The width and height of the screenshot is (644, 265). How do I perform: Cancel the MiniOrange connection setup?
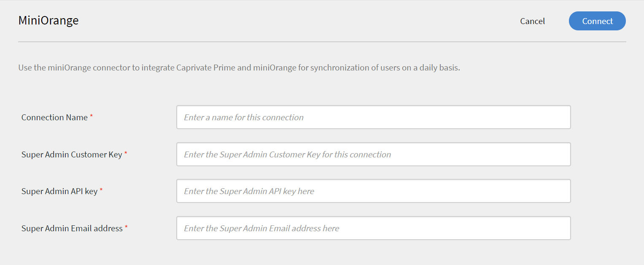click(x=532, y=21)
